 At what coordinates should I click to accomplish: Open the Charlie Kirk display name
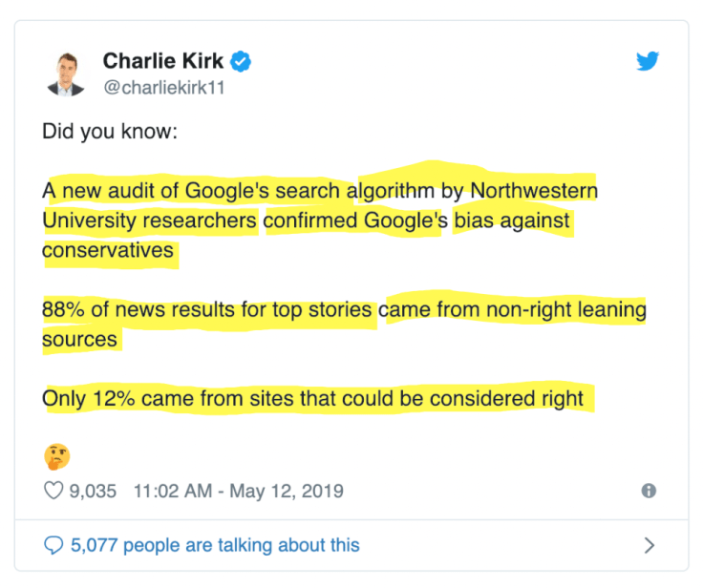(x=163, y=62)
